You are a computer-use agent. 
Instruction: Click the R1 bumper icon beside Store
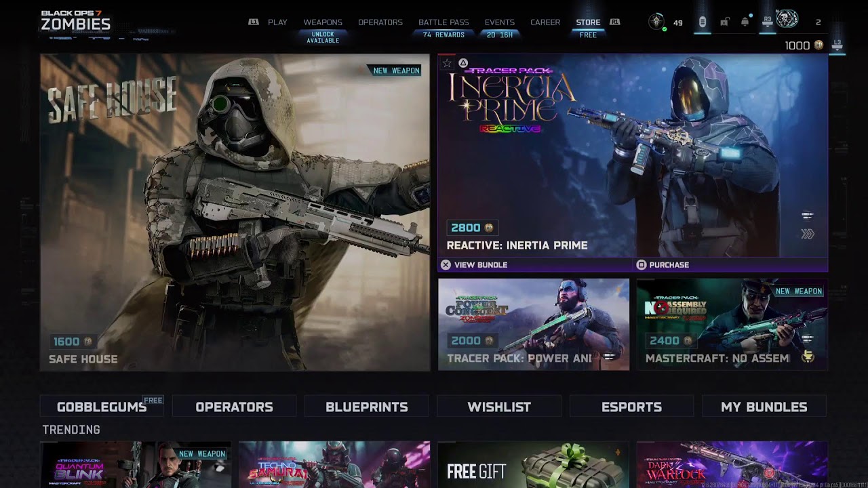point(615,22)
